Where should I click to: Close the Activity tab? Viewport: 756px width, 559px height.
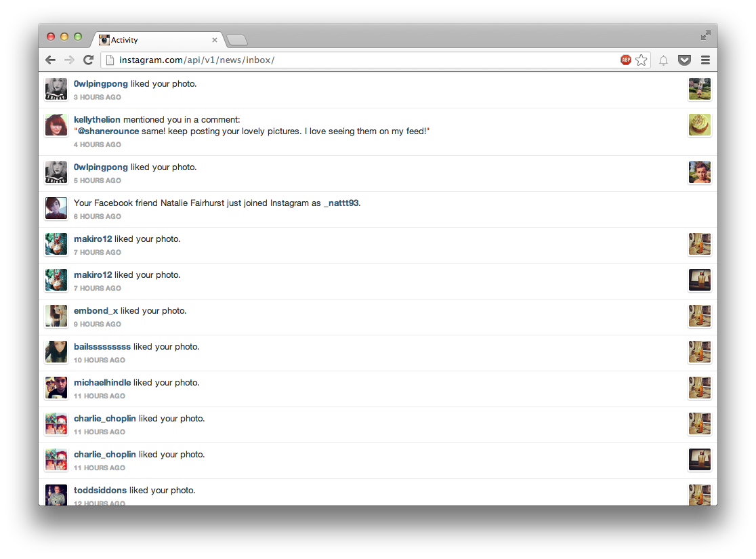(x=215, y=40)
